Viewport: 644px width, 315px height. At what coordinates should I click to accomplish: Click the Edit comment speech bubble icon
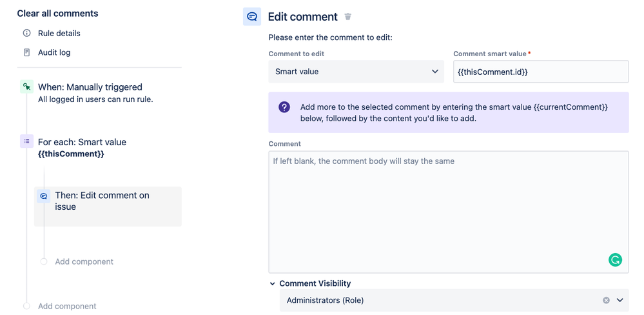point(252,17)
